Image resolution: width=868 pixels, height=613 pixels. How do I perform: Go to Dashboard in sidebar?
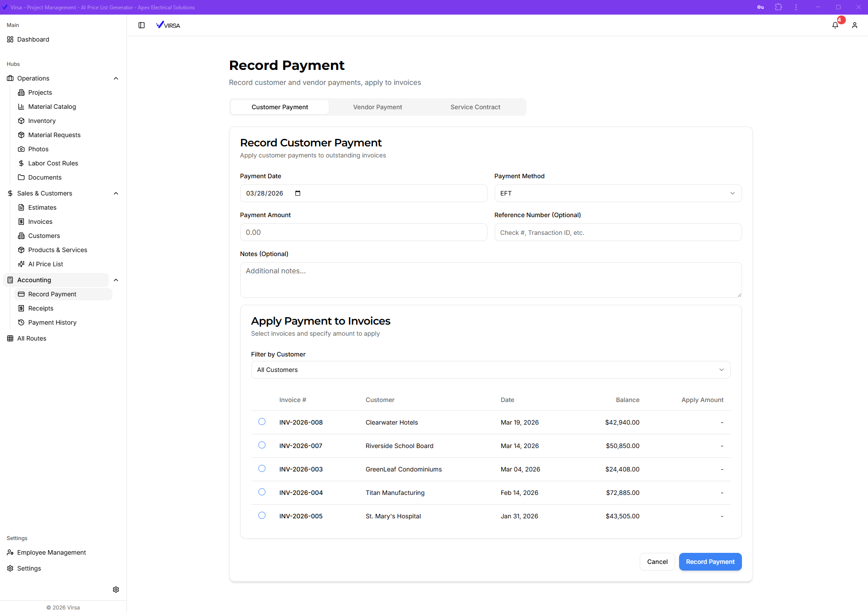coord(33,39)
